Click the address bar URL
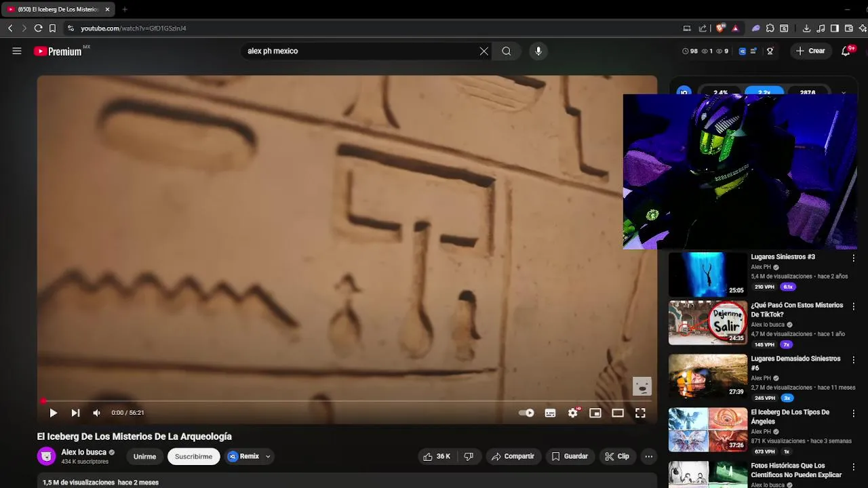 tap(133, 28)
